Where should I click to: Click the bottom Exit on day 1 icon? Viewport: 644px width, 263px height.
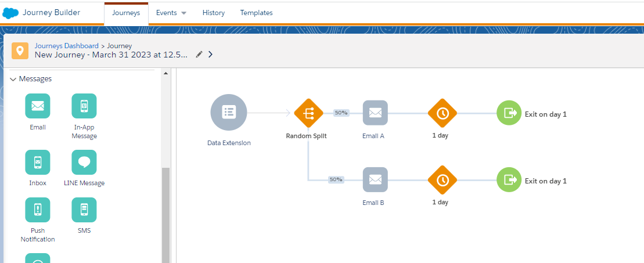509,179
